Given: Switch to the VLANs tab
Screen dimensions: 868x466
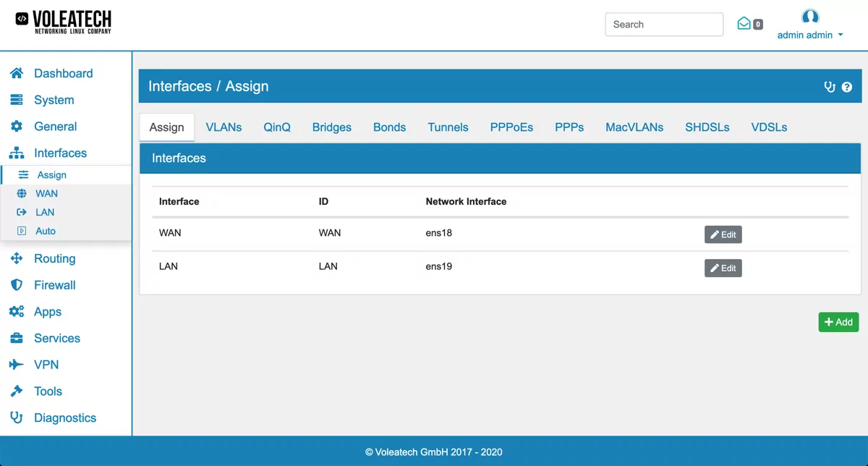Looking at the screenshot, I should 224,127.
